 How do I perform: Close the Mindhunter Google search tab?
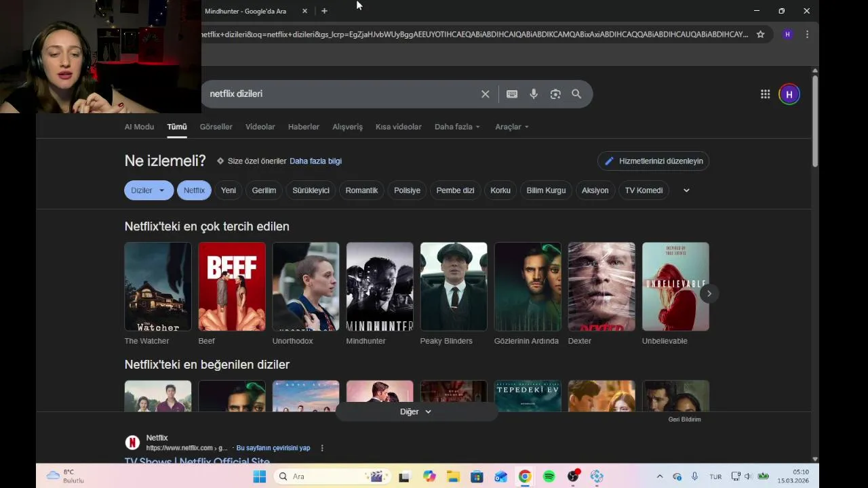click(x=304, y=11)
